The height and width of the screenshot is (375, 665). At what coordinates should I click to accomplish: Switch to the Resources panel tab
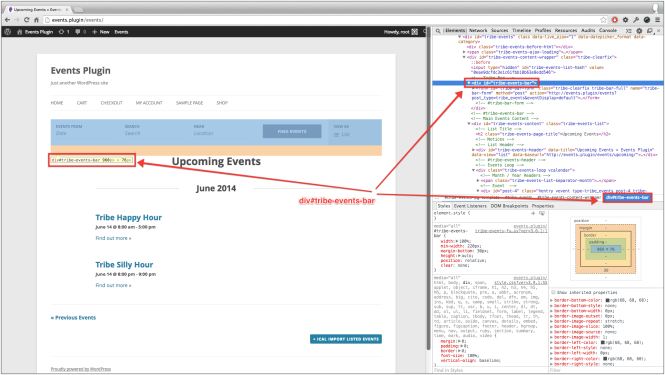(566, 31)
